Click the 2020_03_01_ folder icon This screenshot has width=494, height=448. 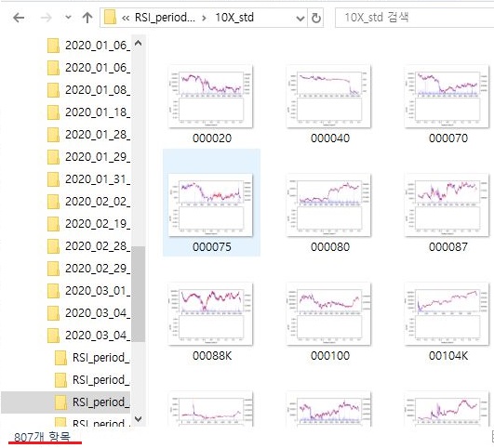(53, 291)
